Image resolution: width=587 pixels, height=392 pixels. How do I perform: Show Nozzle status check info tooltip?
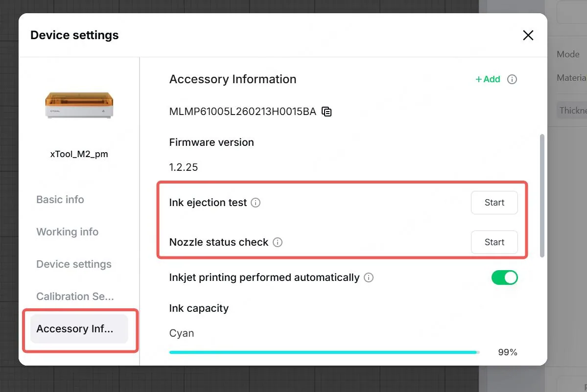pos(278,242)
